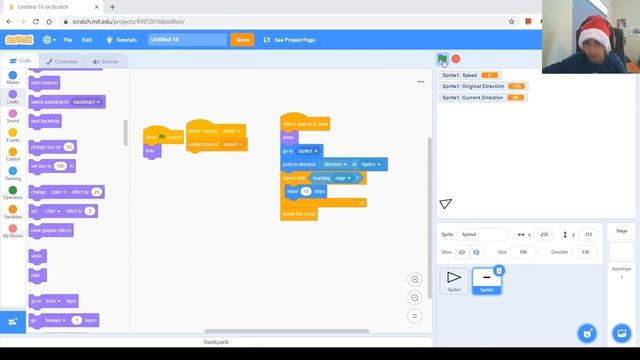This screenshot has width=640, height=360.
Task: Reload the browser page
Action: [x=36, y=22]
